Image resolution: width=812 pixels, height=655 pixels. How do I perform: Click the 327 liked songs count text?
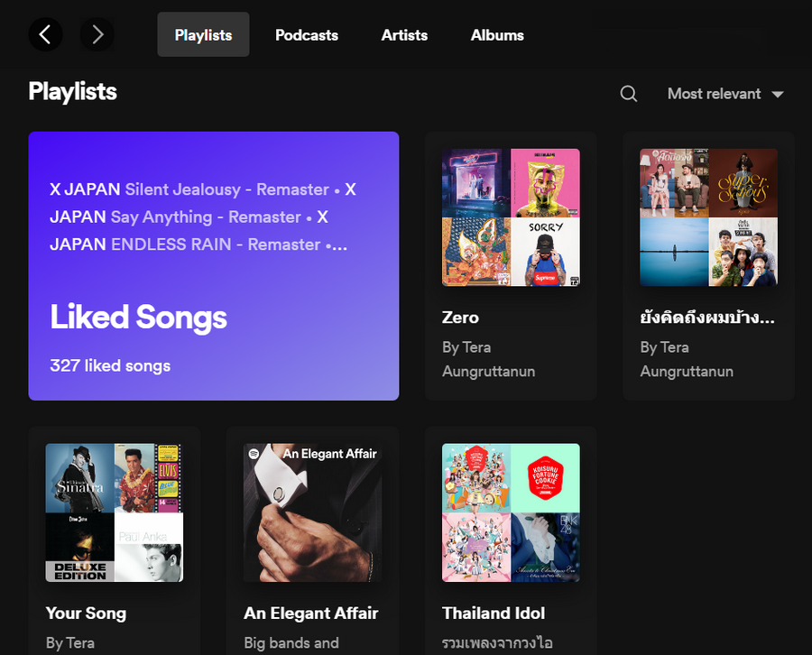coord(110,365)
